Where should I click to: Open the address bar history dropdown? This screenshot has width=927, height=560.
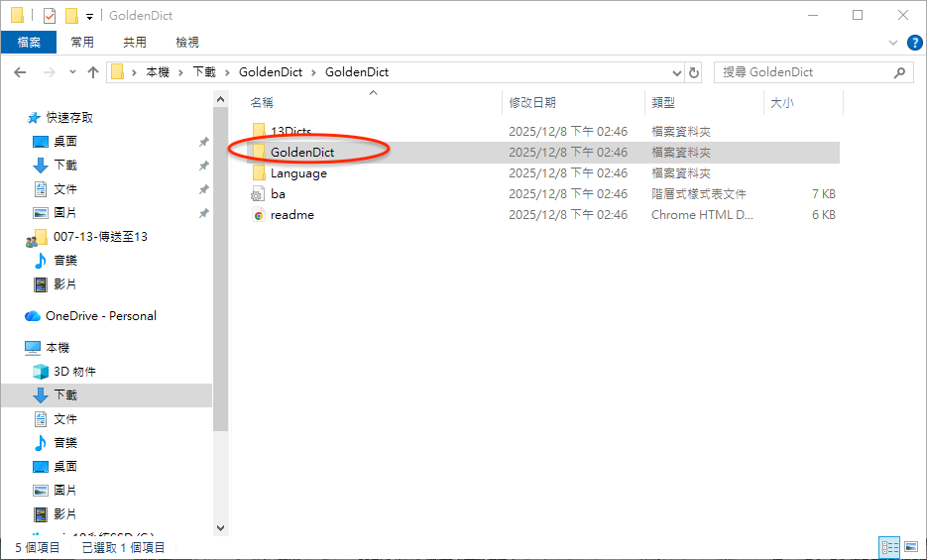point(677,72)
